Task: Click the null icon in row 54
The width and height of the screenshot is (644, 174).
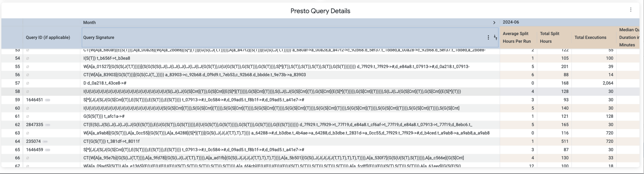Action: tap(28, 58)
